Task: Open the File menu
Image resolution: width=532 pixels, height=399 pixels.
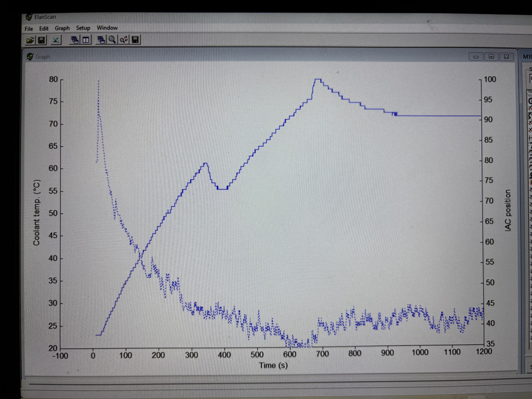Action: (29, 29)
